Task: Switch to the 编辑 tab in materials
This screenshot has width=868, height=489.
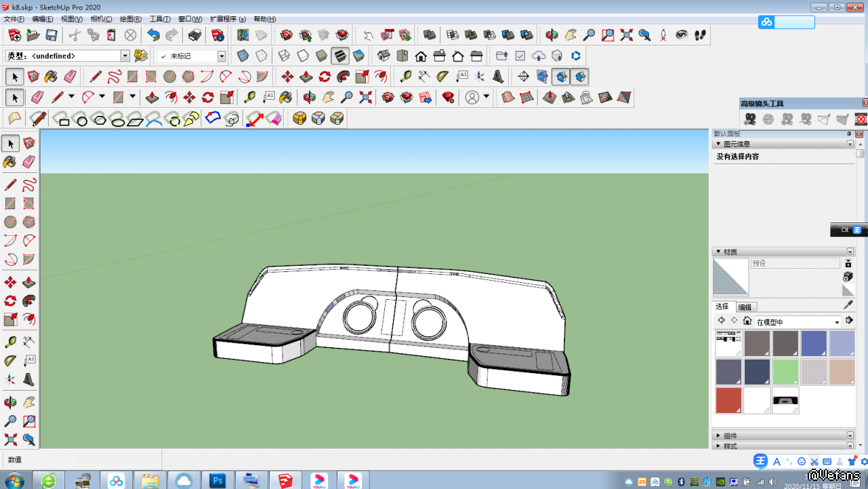Action: pyautogui.click(x=745, y=307)
